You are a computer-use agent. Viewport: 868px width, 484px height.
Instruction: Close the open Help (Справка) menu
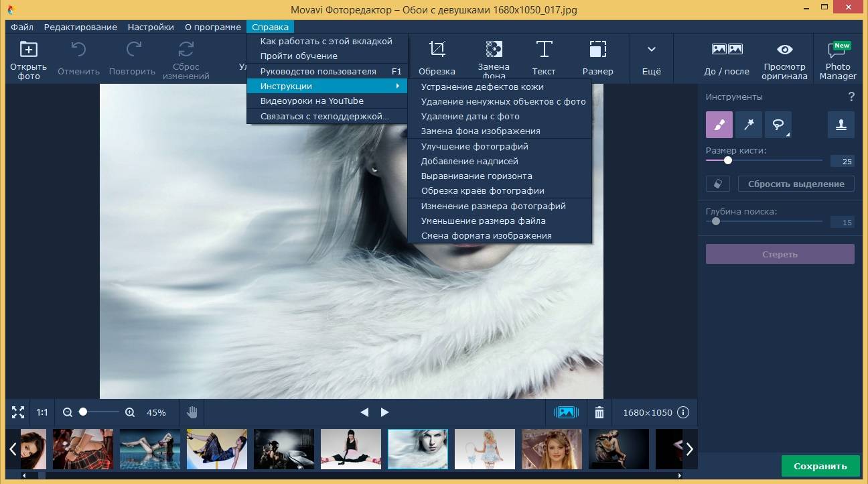click(x=271, y=27)
